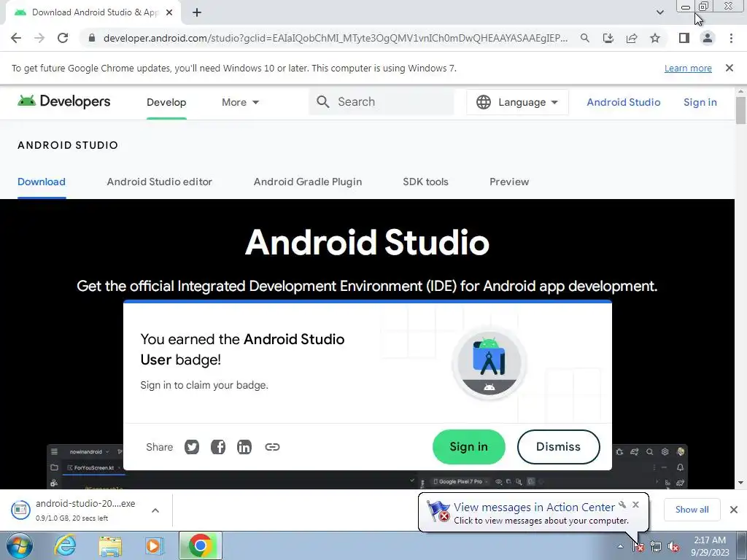Click the browser back arrow

point(16,38)
